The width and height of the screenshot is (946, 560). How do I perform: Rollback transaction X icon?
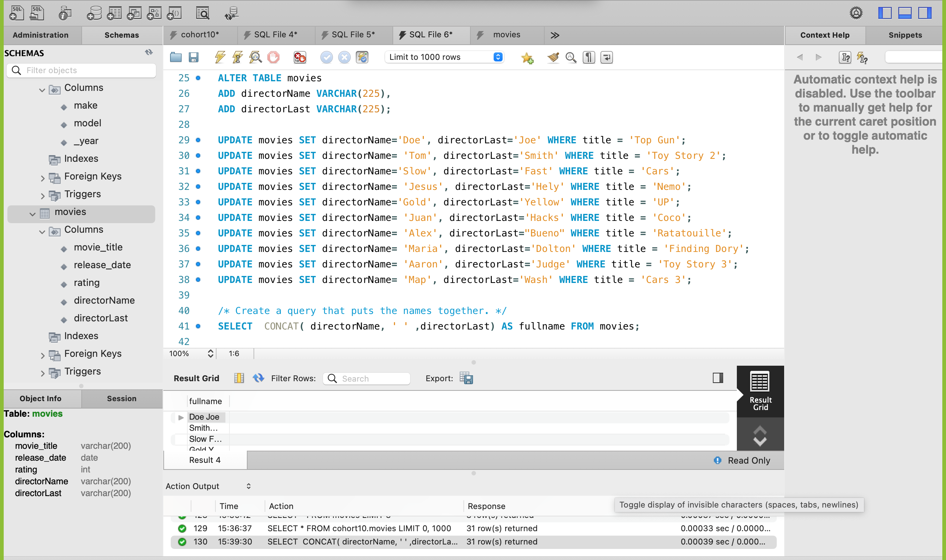click(x=344, y=57)
